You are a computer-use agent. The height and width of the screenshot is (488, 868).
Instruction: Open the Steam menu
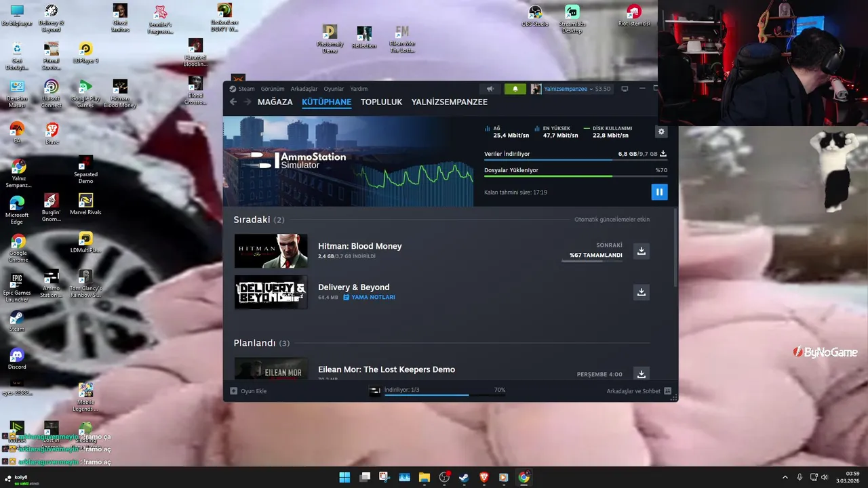click(x=242, y=89)
